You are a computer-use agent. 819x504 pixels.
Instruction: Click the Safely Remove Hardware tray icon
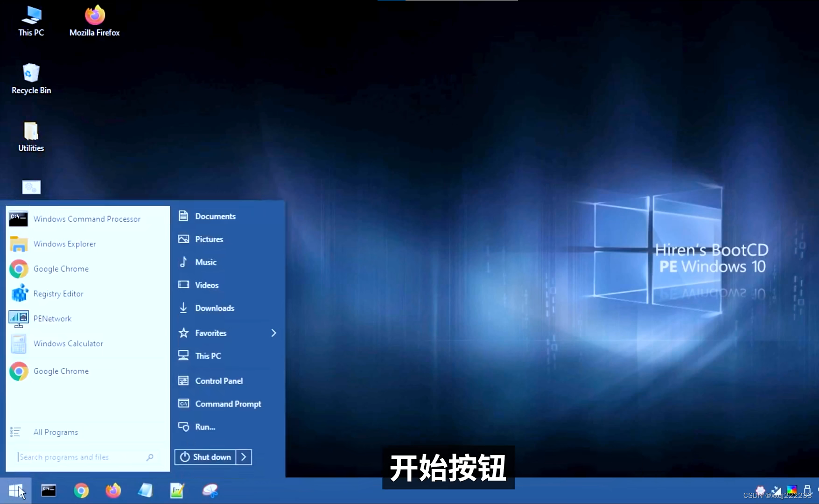pos(808,490)
